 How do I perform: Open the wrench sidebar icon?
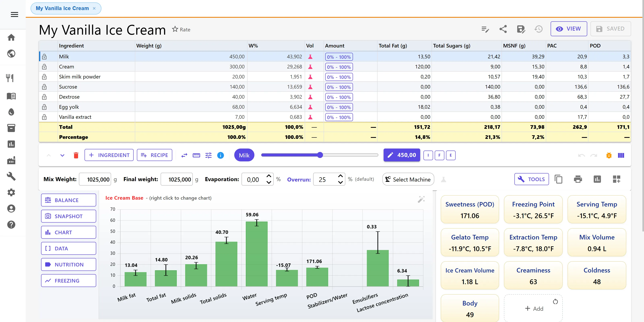(x=11, y=176)
